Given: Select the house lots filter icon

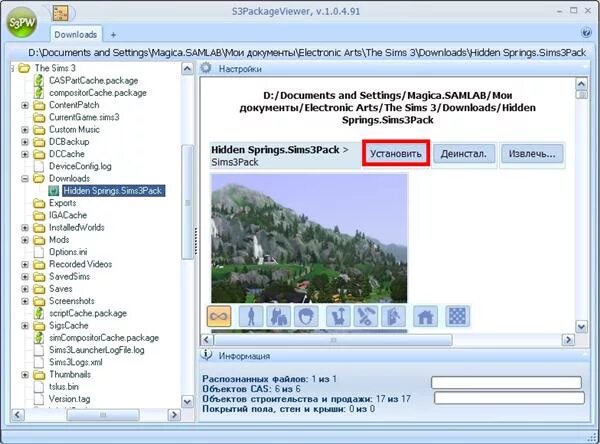Looking at the screenshot, I should [x=426, y=316].
